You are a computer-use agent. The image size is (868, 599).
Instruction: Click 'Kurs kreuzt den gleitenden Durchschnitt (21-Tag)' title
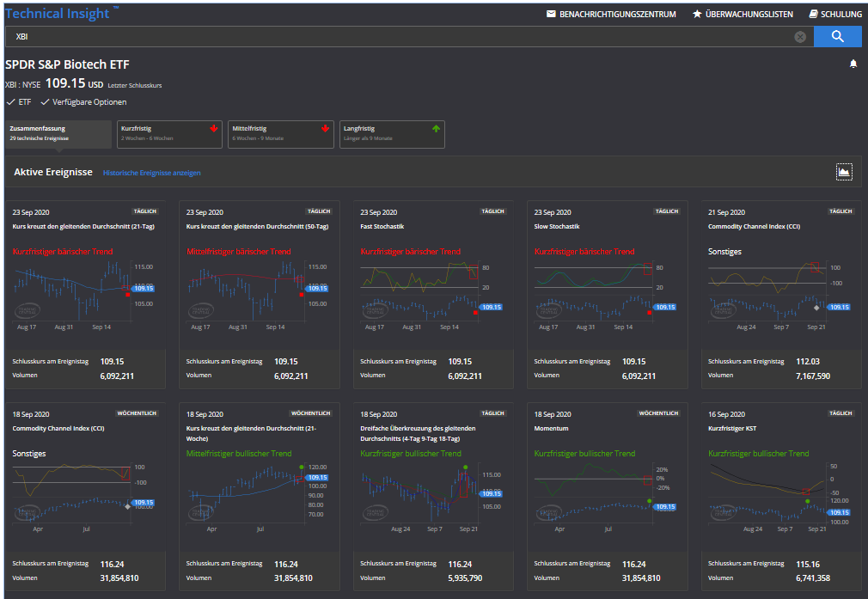pyautogui.click(x=83, y=226)
